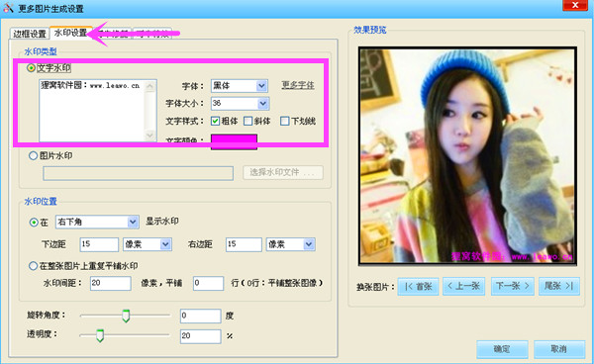This screenshot has width=594, height=364.
Task: Click the 透明度 slider handle
Action: pos(100,335)
